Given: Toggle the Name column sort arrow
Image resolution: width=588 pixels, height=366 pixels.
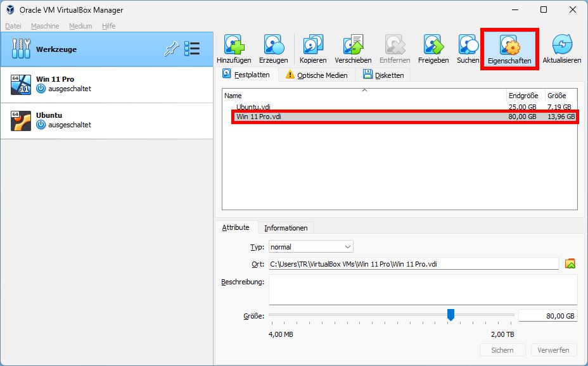Looking at the screenshot, I should coord(364,92).
